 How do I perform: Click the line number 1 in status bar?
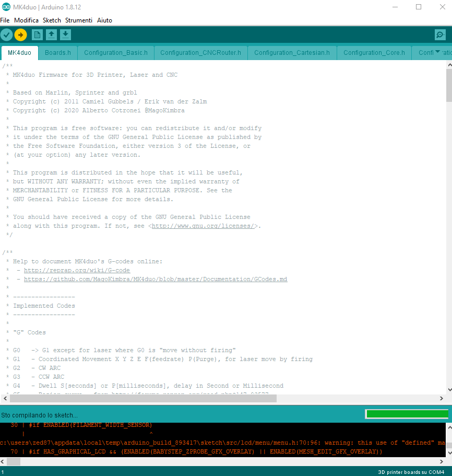coord(3,472)
